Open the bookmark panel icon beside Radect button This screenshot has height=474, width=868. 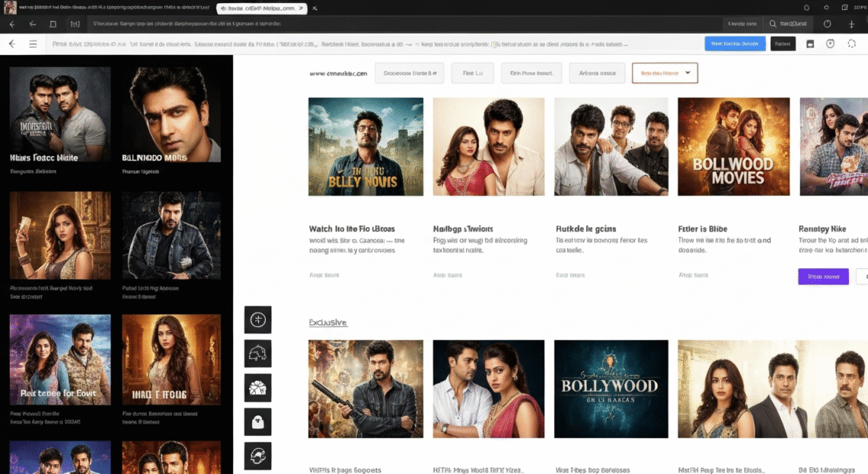[811, 43]
